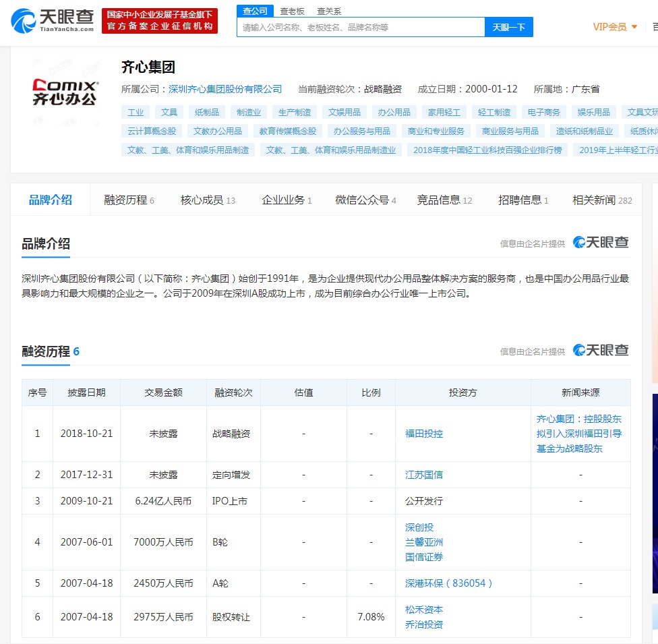
Task: Focus the company name search field
Action: 361,27
